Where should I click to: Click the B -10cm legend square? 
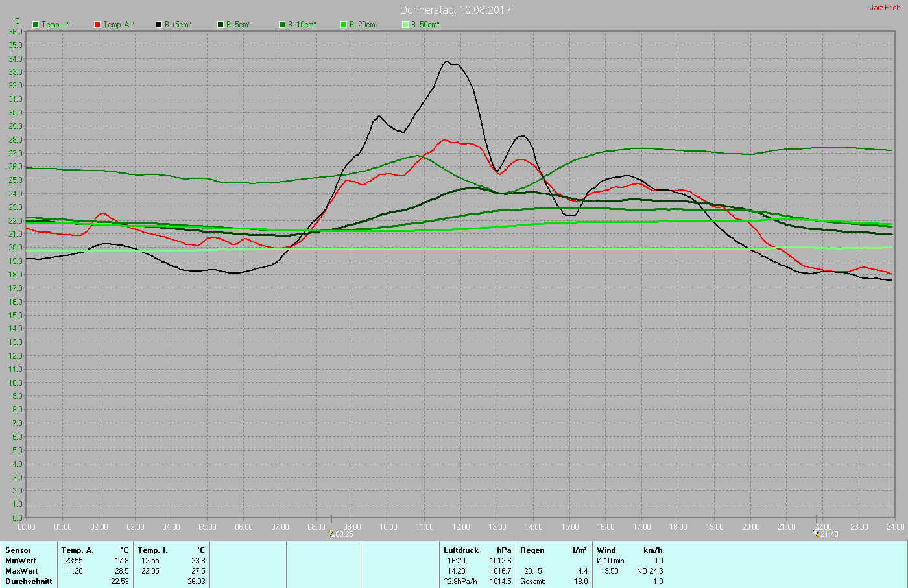tap(282, 25)
